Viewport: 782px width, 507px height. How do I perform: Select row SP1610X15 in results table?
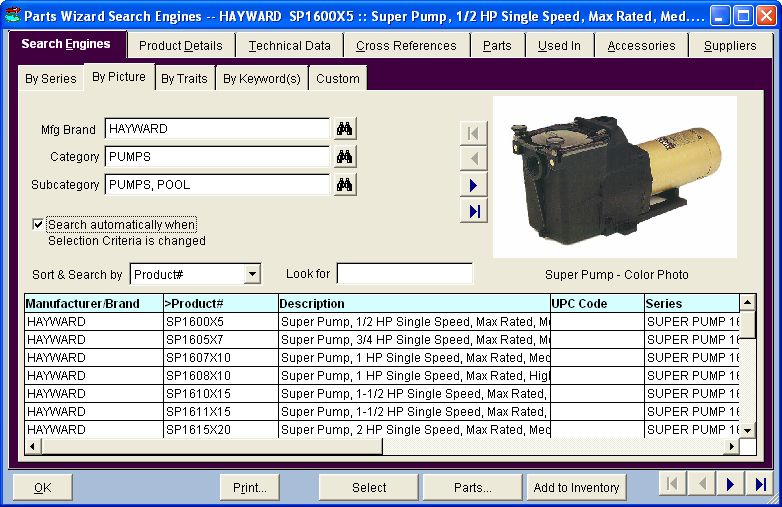pos(382,393)
